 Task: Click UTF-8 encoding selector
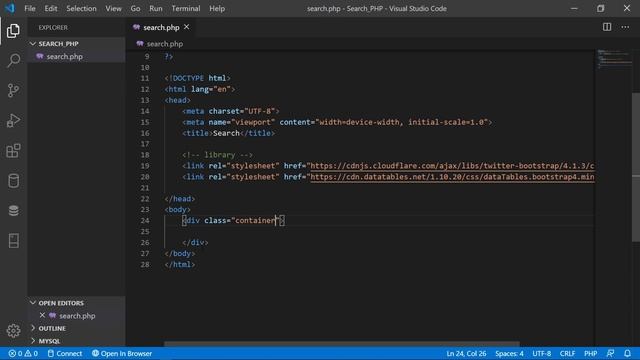coord(541,353)
